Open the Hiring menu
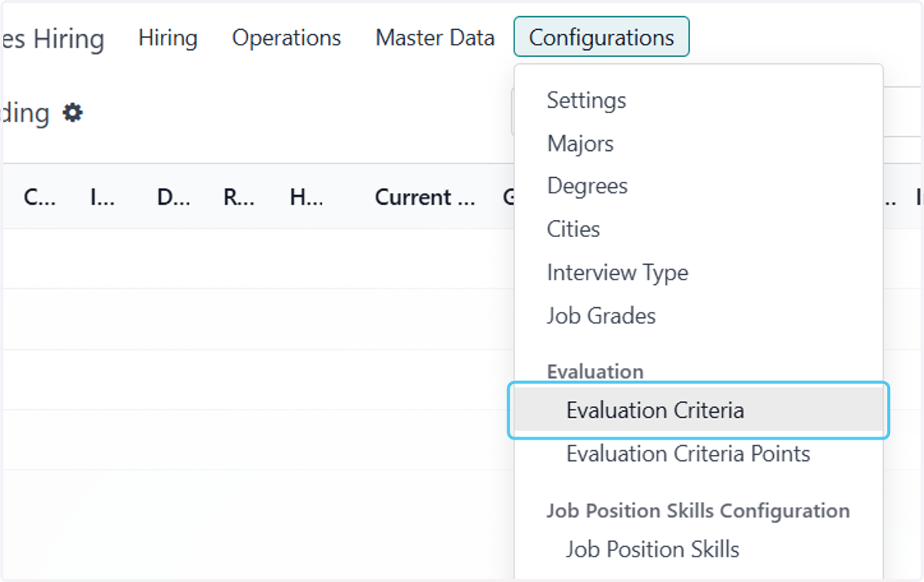 [x=168, y=38]
